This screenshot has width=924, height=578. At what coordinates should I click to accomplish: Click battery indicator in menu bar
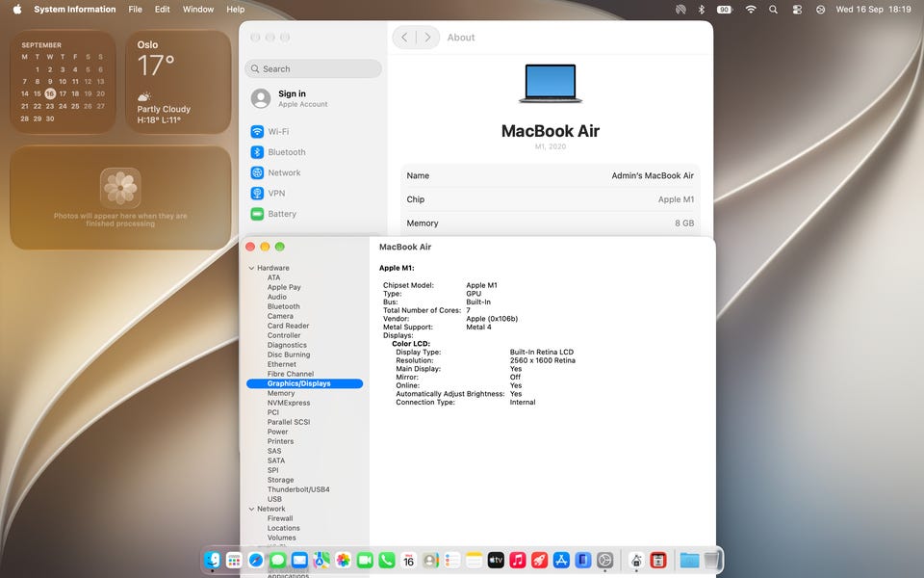tap(724, 10)
